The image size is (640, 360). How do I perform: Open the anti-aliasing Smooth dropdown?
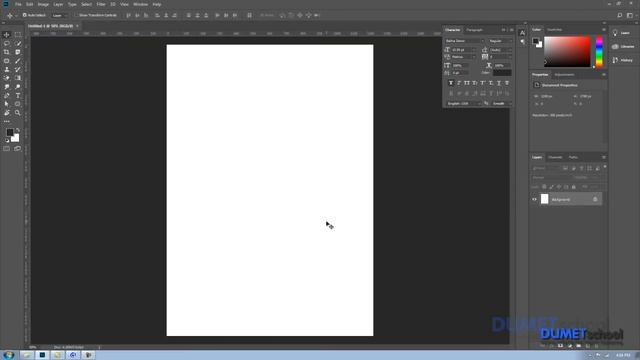pyautogui.click(x=502, y=104)
